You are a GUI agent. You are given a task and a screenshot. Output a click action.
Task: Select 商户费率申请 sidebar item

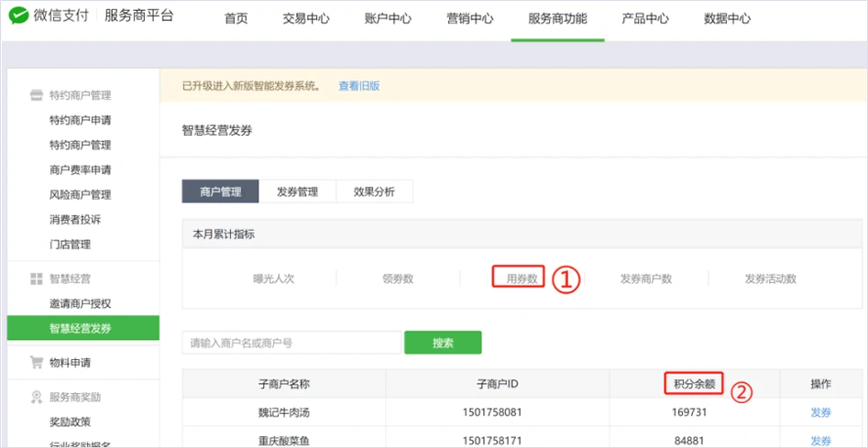coord(81,169)
